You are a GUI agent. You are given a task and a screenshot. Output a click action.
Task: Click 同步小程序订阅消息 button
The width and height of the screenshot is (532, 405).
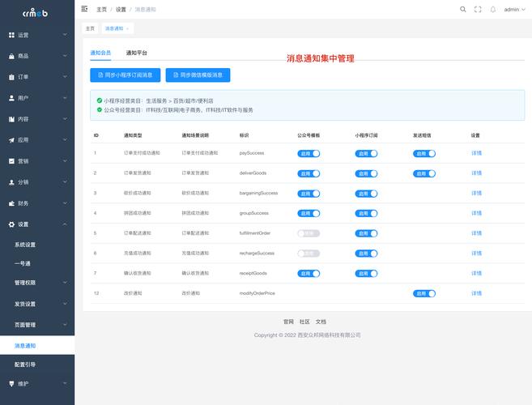click(x=126, y=75)
